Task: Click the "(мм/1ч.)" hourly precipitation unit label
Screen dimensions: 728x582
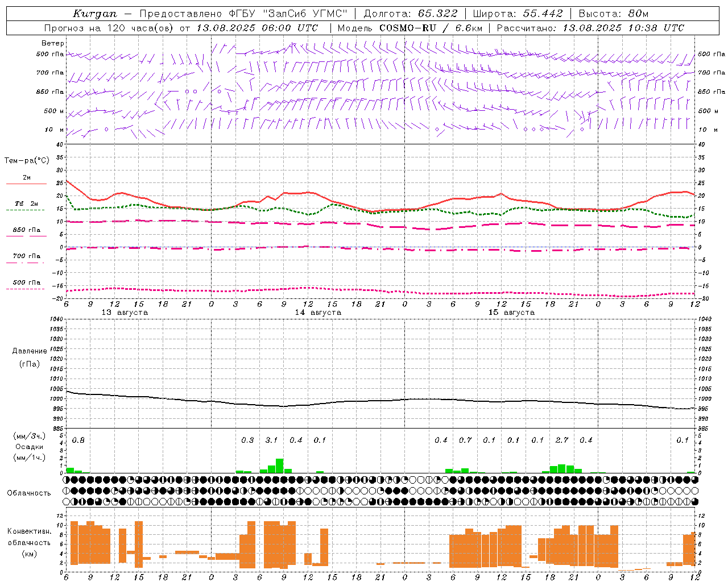Action: click(30, 457)
